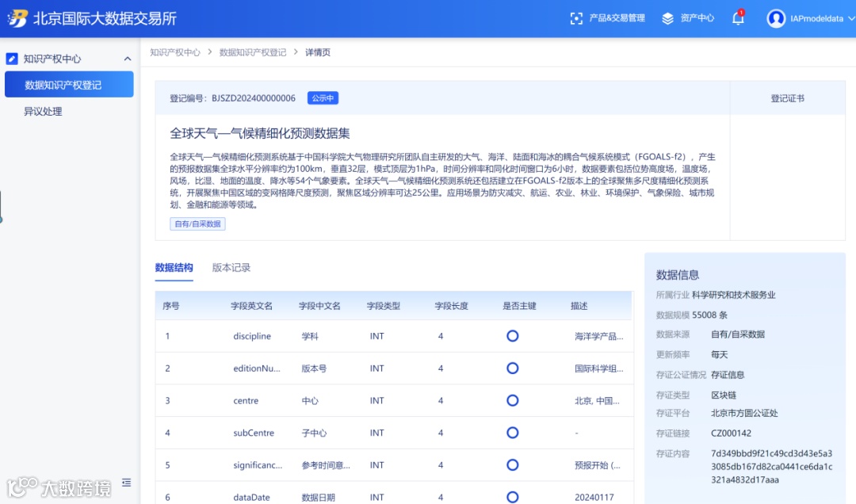Click the 海洋学产品... description cell
Image resolution: width=856 pixels, height=504 pixels.
click(599, 336)
